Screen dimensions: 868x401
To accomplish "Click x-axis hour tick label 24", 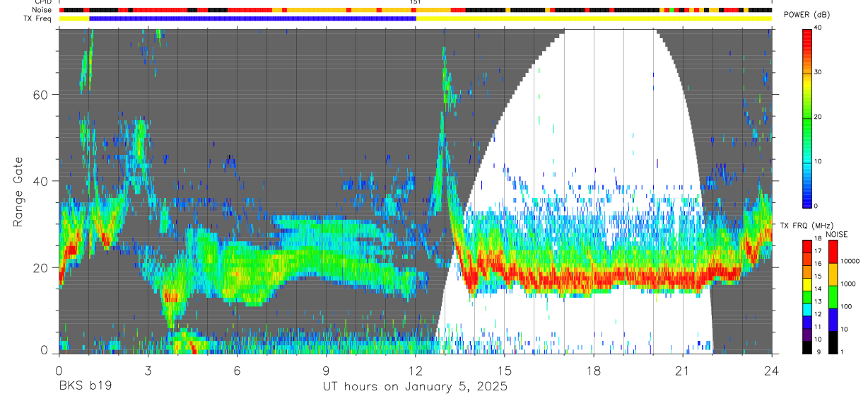I will point(772,370).
